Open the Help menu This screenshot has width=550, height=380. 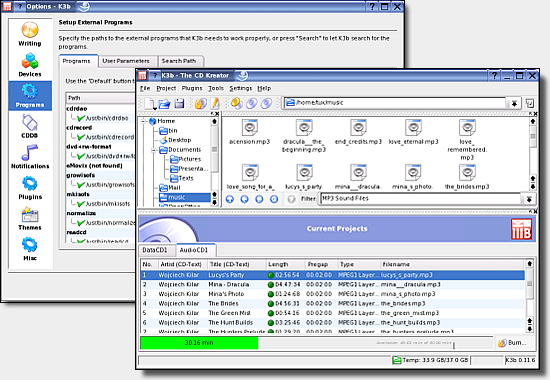[x=264, y=88]
